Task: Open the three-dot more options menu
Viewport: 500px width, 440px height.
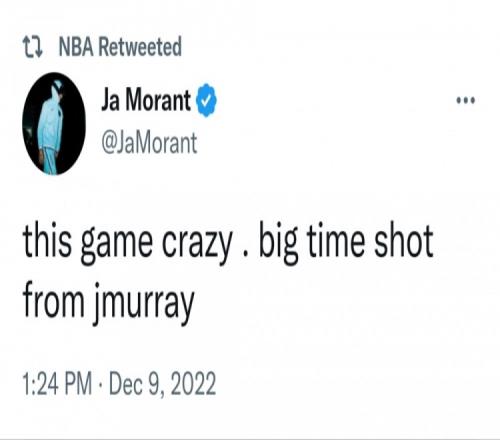Action: (x=466, y=100)
